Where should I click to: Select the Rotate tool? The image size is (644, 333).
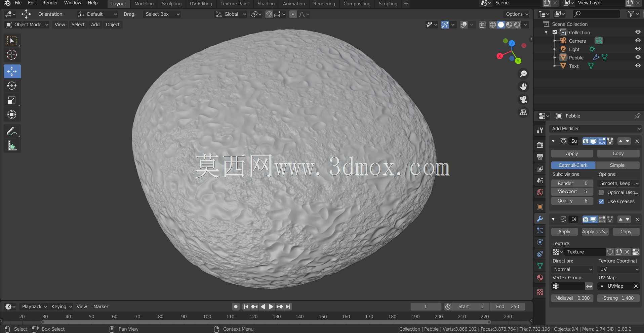(12, 86)
